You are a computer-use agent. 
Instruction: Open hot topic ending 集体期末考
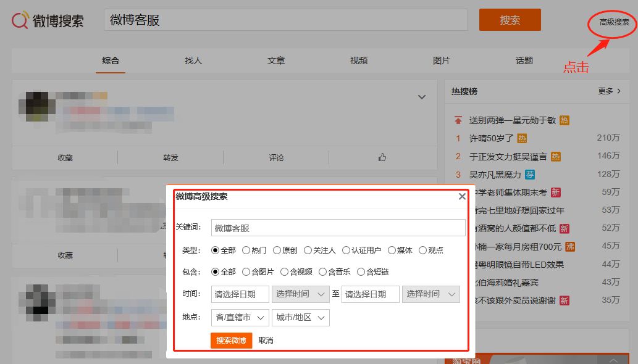pyautogui.click(x=511, y=192)
